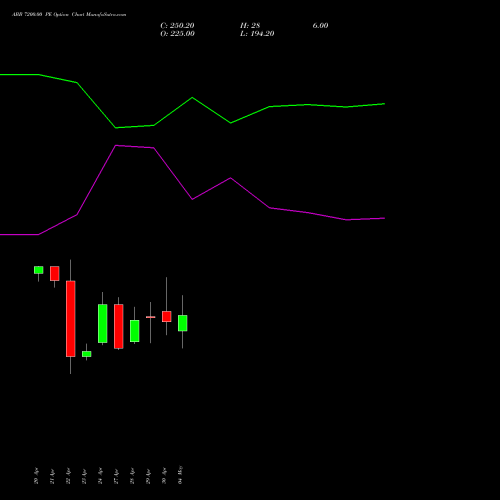
Task: Click the red candle for 30 Apr
Action: point(167,317)
